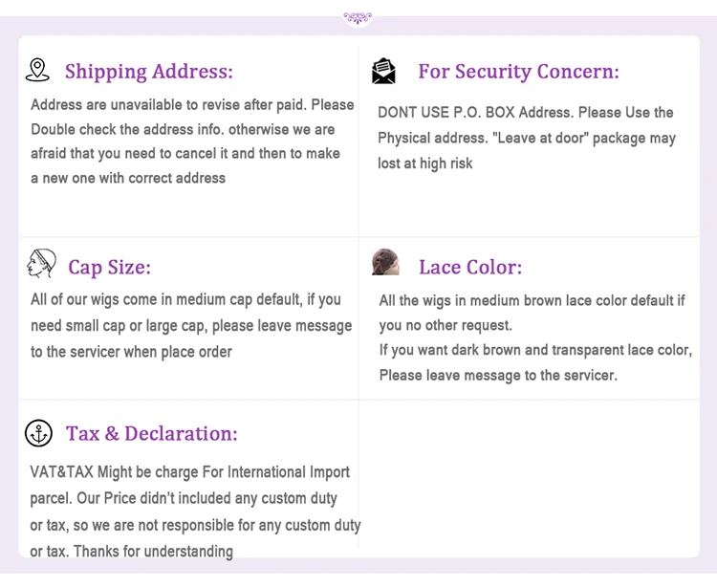Click the wig cap head icon
This screenshot has width=717, height=588.
coord(41,265)
